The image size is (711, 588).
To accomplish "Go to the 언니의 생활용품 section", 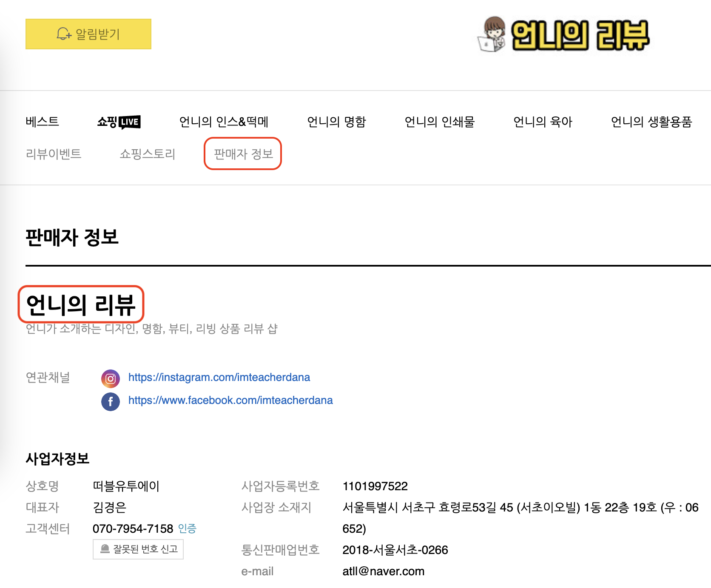I will pyautogui.click(x=651, y=122).
